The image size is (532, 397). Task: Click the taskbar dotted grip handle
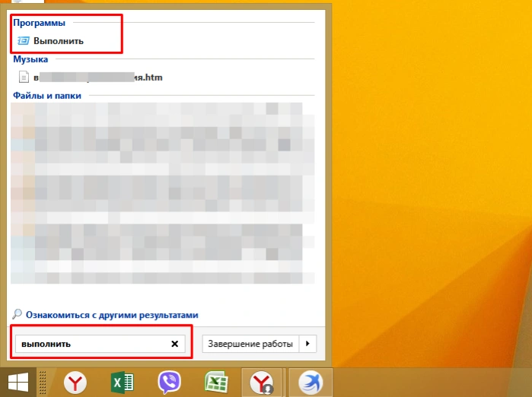[x=43, y=383]
